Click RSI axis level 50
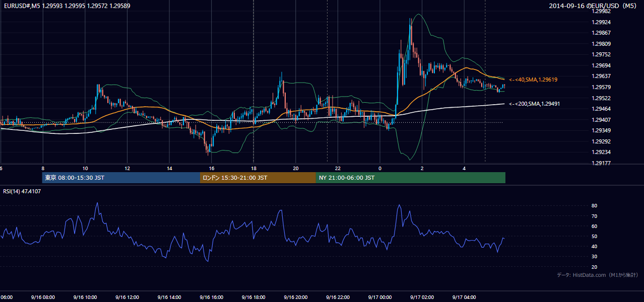Image resolution: width=644 pixels, height=302 pixels. [x=594, y=236]
